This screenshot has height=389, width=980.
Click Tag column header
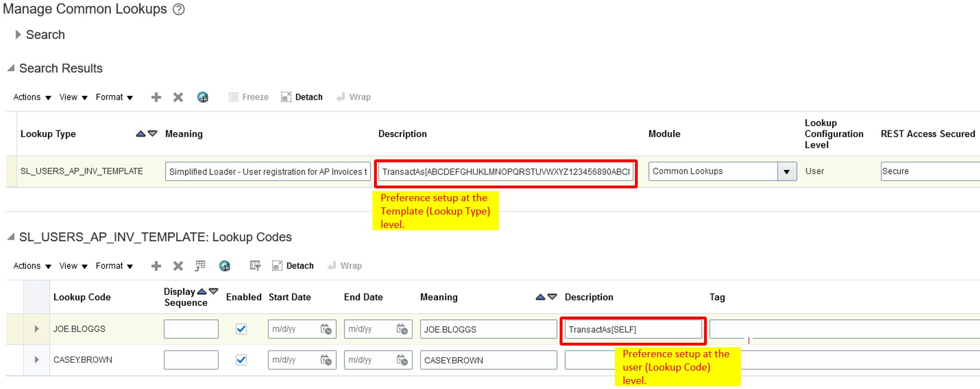click(717, 297)
